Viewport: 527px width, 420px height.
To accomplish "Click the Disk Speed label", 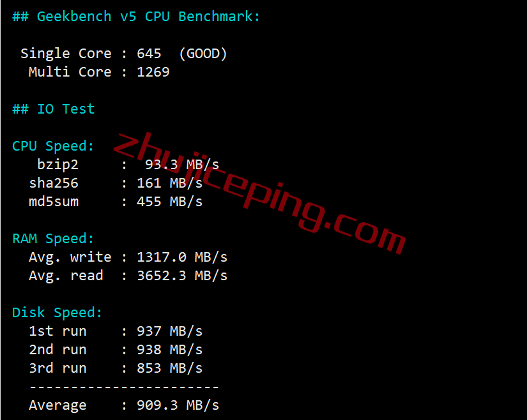I will (x=57, y=313).
